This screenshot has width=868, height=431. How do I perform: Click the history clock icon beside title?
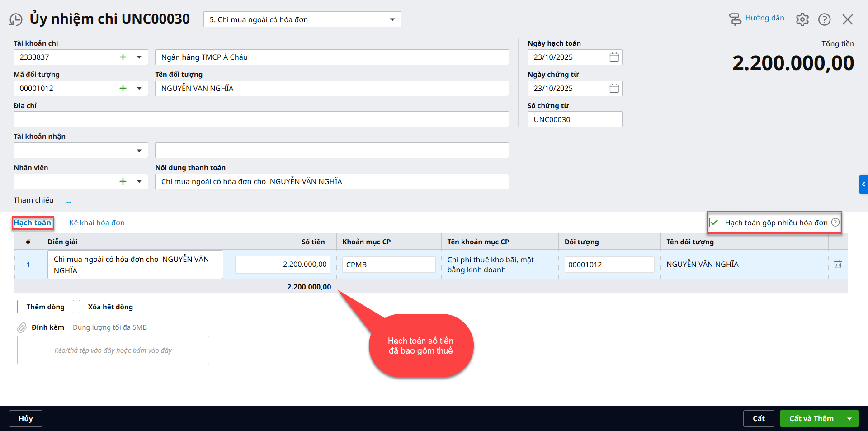(x=16, y=19)
